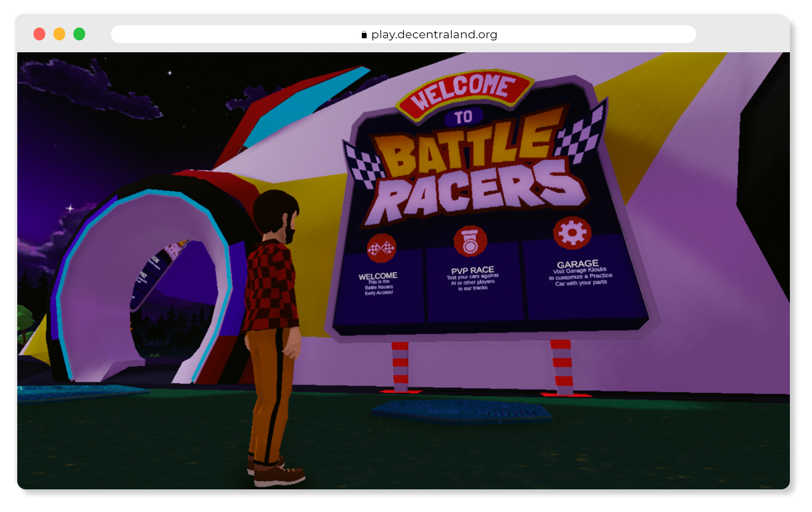Click the circular tunnel entrance
Image resolution: width=812 pixels, height=512 pixels.
144,286
